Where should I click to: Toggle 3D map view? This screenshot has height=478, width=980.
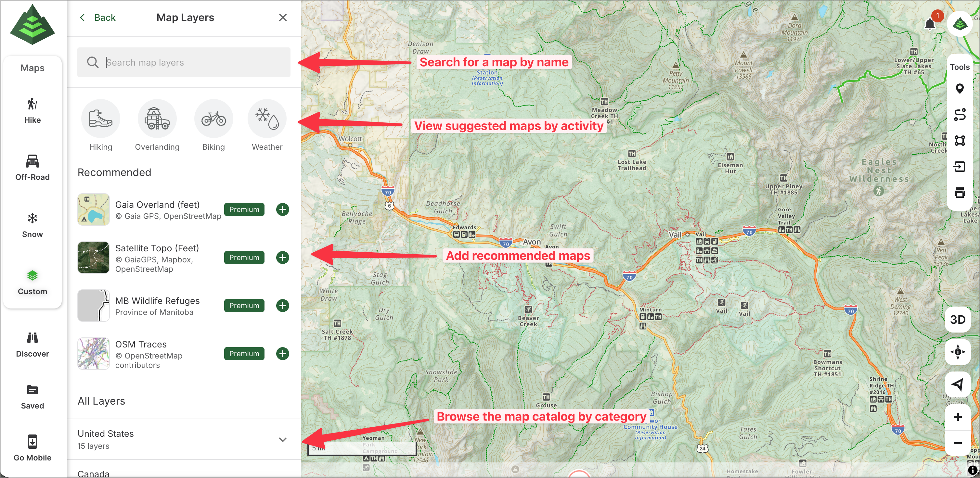(958, 320)
